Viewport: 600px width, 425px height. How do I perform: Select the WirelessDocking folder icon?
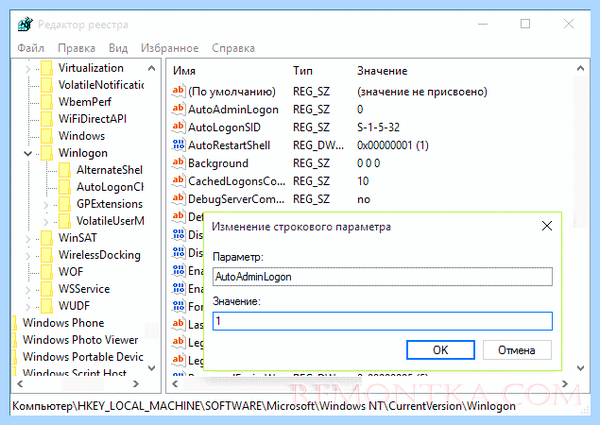pos(47,255)
